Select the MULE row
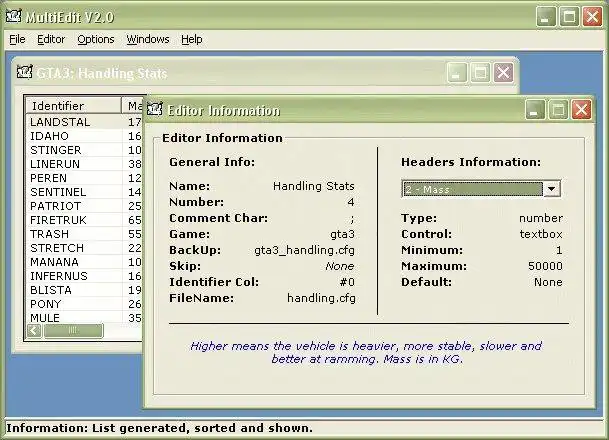 (x=85, y=318)
